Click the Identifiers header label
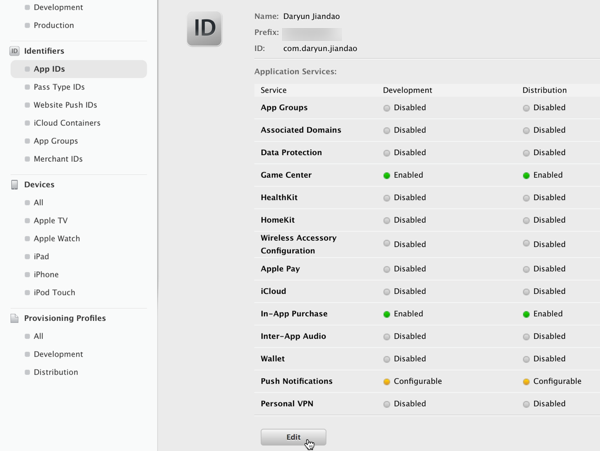The width and height of the screenshot is (600, 451). tap(44, 51)
